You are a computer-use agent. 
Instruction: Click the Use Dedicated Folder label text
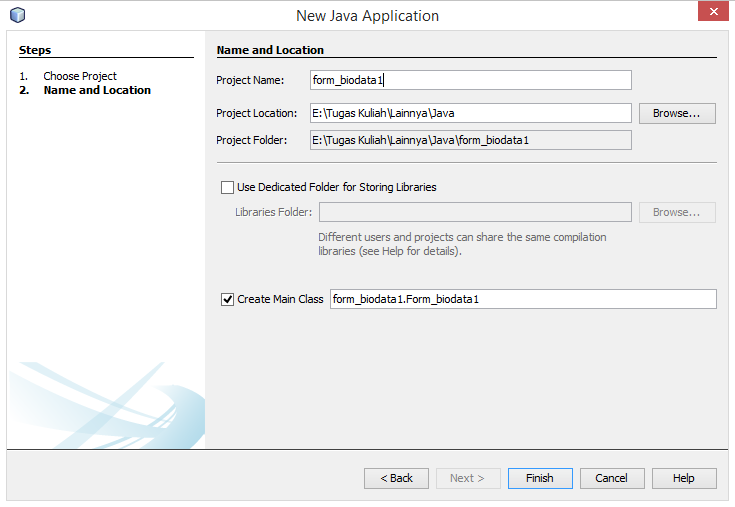pyautogui.click(x=336, y=187)
